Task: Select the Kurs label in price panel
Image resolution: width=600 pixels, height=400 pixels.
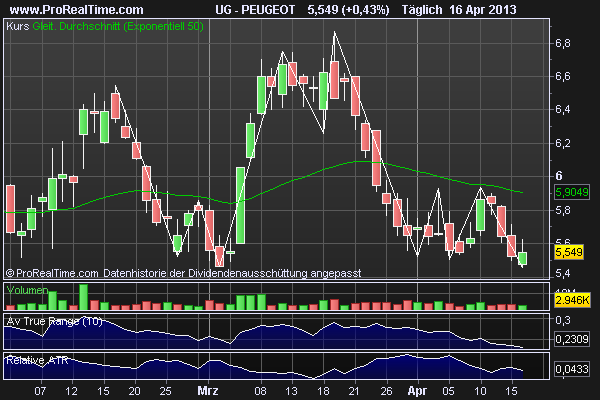Action: pos(18,26)
